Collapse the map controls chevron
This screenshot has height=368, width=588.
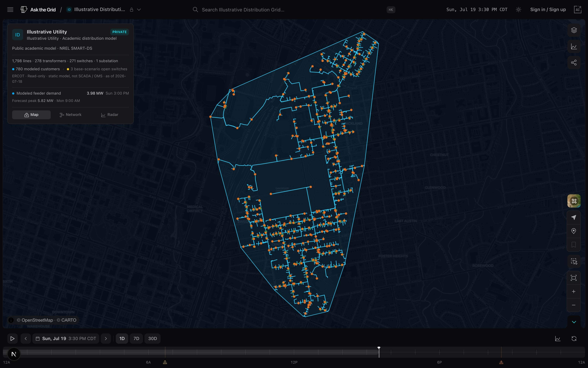(x=574, y=322)
